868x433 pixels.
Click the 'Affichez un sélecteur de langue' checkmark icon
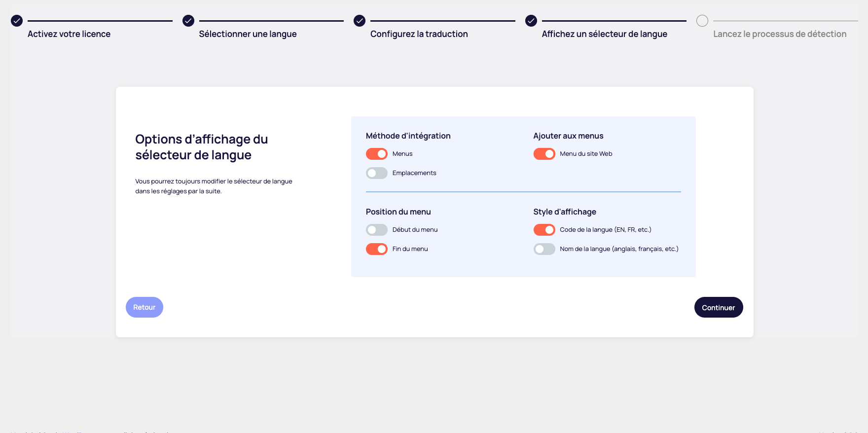pyautogui.click(x=531, y=21)
